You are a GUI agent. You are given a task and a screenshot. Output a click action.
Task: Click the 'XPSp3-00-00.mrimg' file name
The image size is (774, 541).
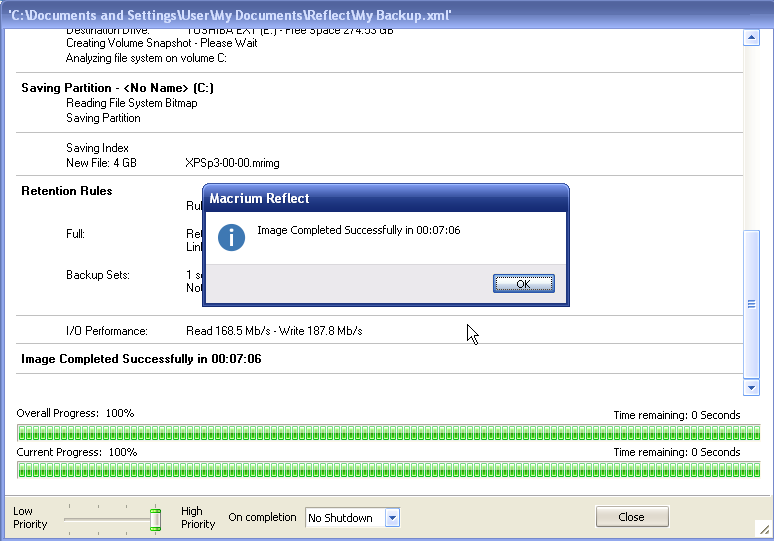(x=232, y=163)
